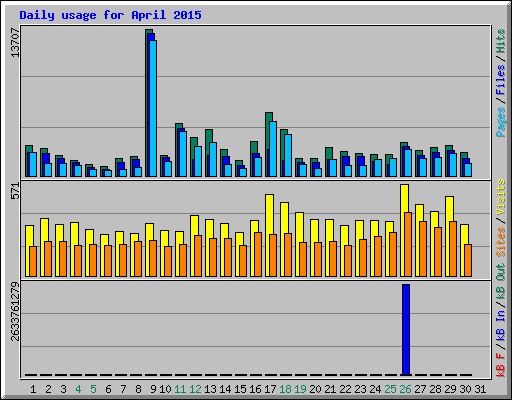Click day label '23' on the axis
The width and height of the screenshot is (512, 400).
(360, 389)
